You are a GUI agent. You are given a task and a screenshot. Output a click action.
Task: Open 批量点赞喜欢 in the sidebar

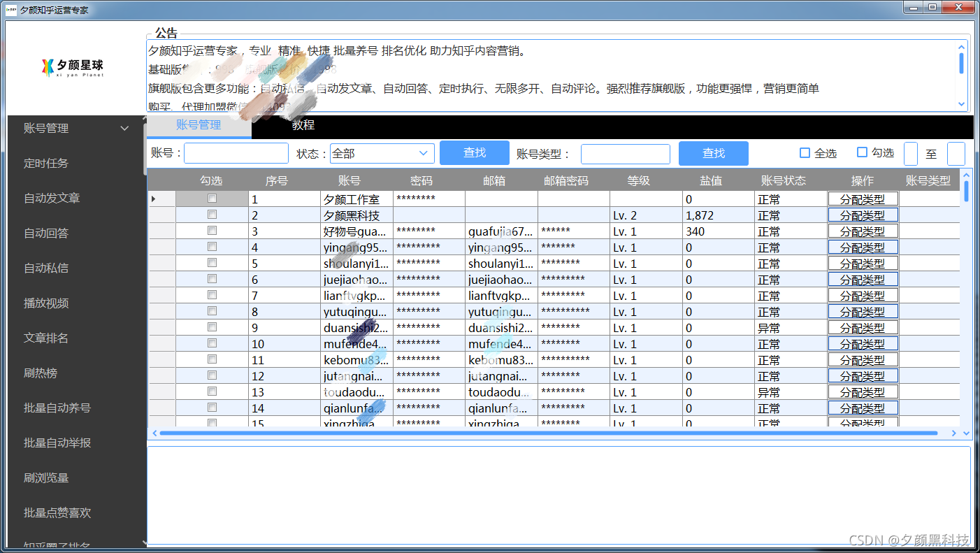[57, 512]
